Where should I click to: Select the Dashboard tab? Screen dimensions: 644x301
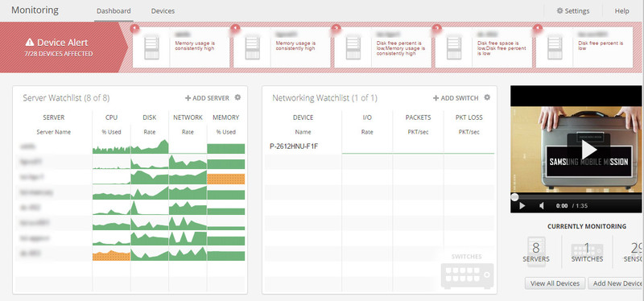click(114, 11)
